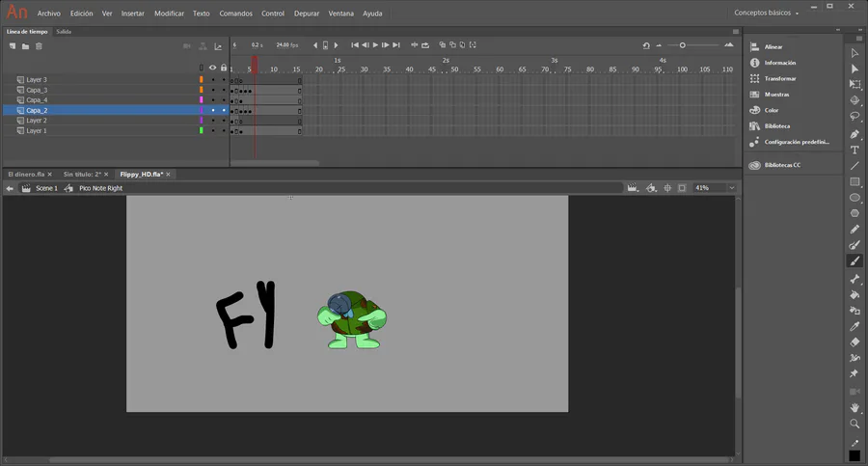Select the Eyedropper tool
Screen dimensions: 868x466
pyautogui.click(x=854, y=326)
